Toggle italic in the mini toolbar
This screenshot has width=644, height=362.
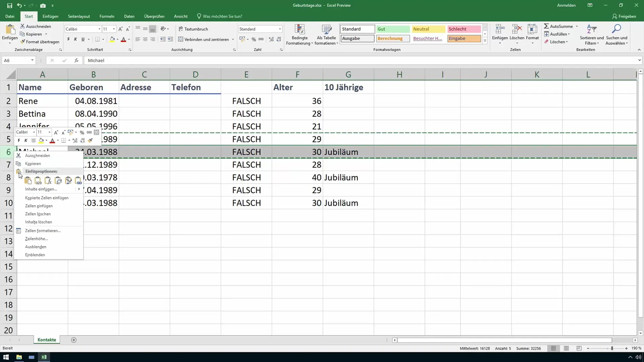[x=26, y=140]
